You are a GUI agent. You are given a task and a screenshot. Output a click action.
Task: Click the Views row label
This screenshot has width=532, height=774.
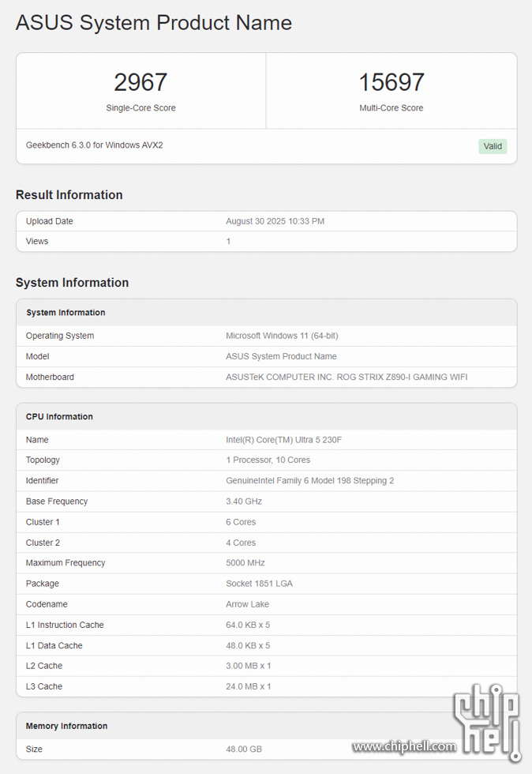click(37, 242)
